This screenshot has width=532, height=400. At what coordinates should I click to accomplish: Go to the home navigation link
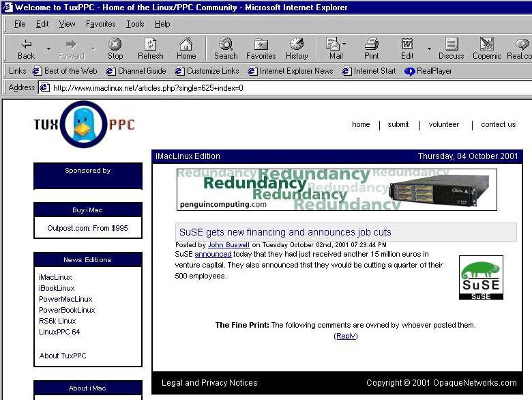point(361,124)
